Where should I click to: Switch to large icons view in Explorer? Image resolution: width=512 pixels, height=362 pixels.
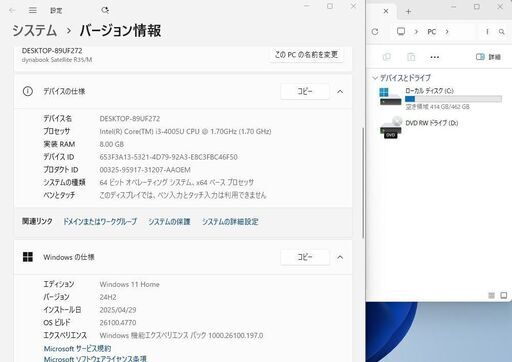point(504,295)
